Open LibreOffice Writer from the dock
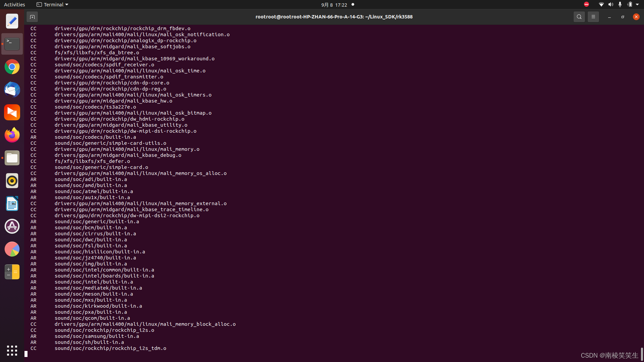Screen dimensions: 644x362 pos(12,203)
